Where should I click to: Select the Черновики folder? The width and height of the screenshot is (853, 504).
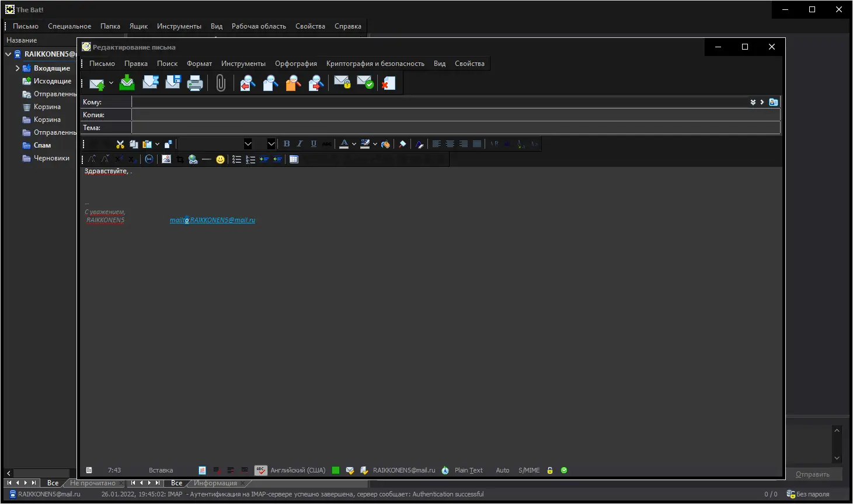click(51, 158)
